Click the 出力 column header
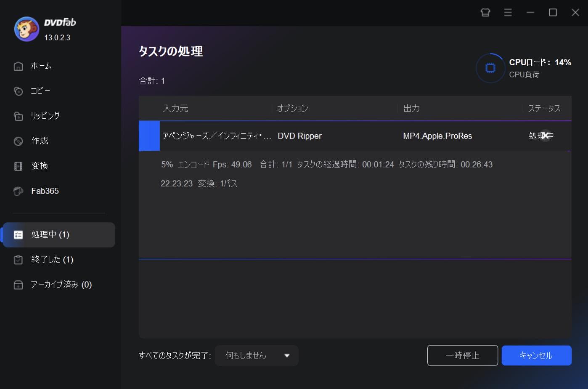 click(411, 109)
